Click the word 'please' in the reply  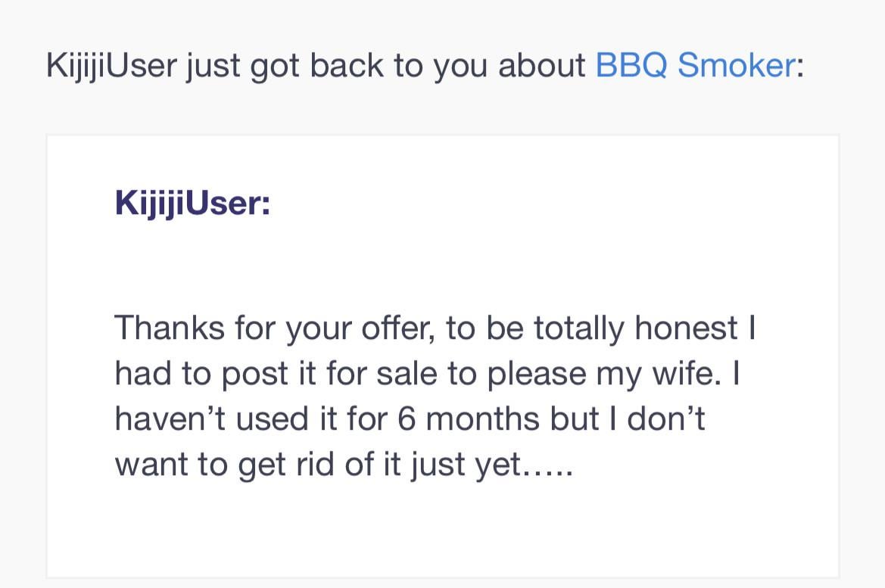[x=537, y=374]
